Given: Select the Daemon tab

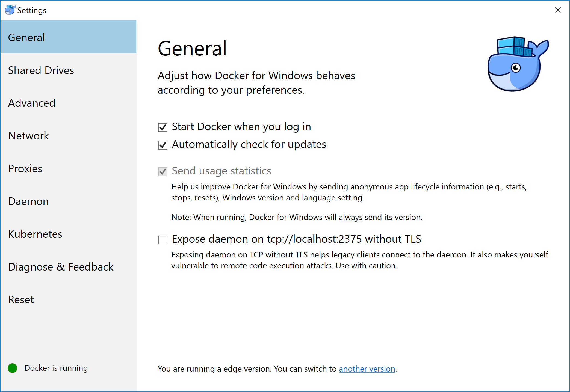Looking at the screenshot, I should pyautogui.click(x=28, y=201).
